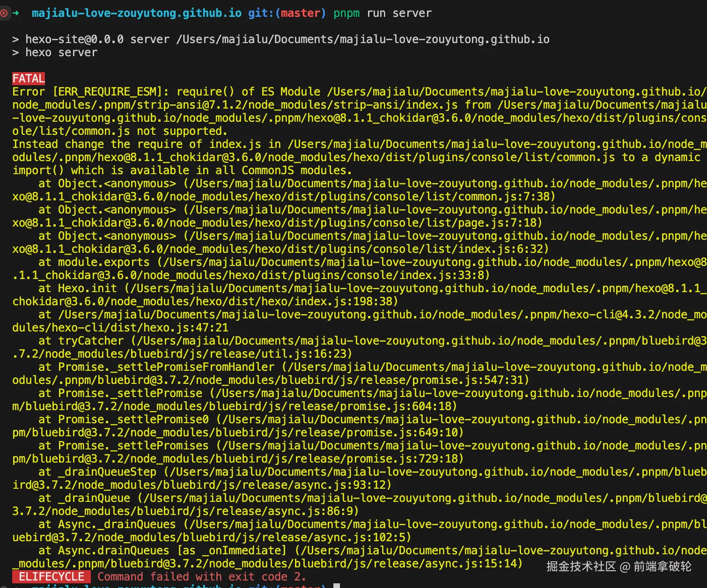This screenshot has height=588, width=707.
Task: Click the "async.js:86:9)" stack location
Action: click(x=313, y=511)
